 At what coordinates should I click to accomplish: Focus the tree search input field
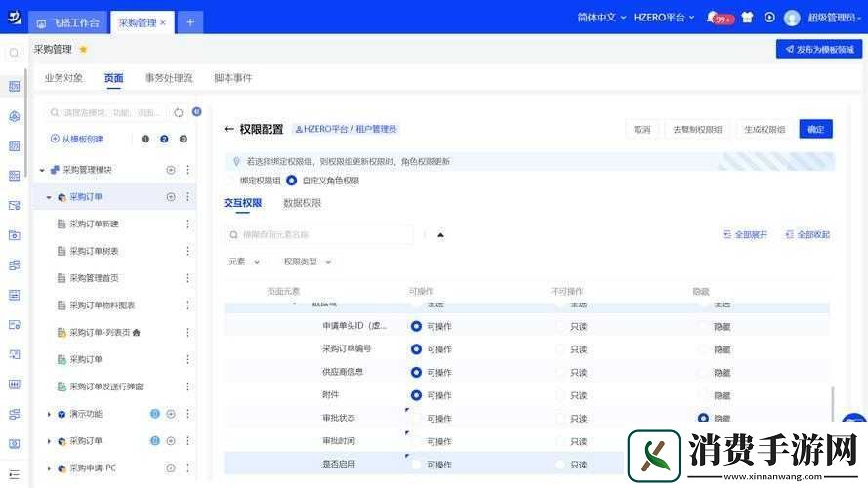tap(107, 112)
